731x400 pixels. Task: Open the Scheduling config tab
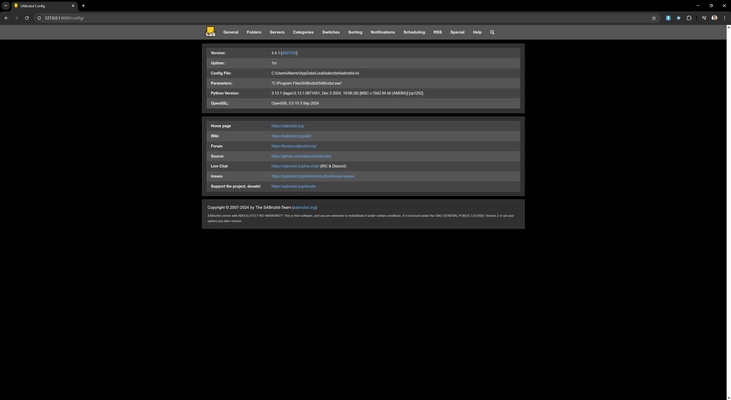414,32
